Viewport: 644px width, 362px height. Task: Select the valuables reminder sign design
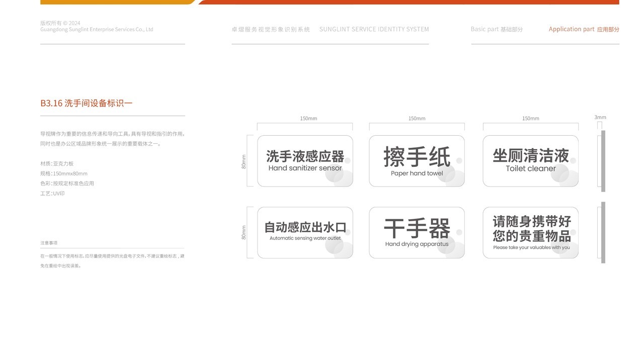click(530, 232)
